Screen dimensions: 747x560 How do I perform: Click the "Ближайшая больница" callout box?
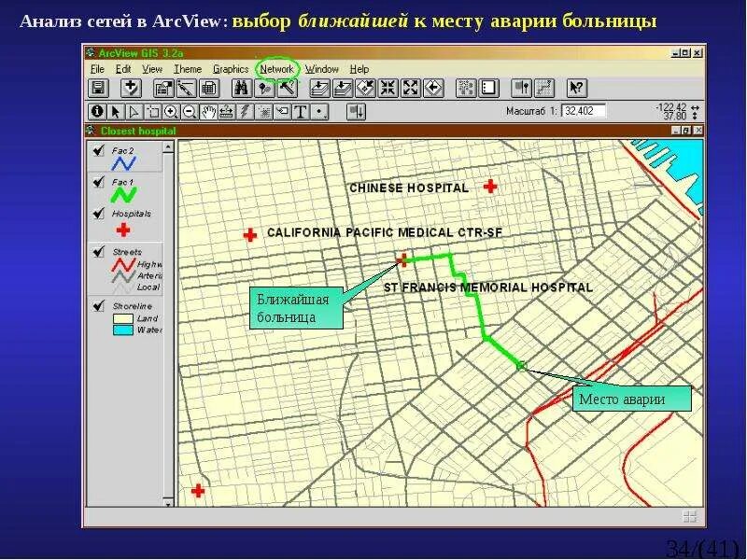tap(296, 308)
